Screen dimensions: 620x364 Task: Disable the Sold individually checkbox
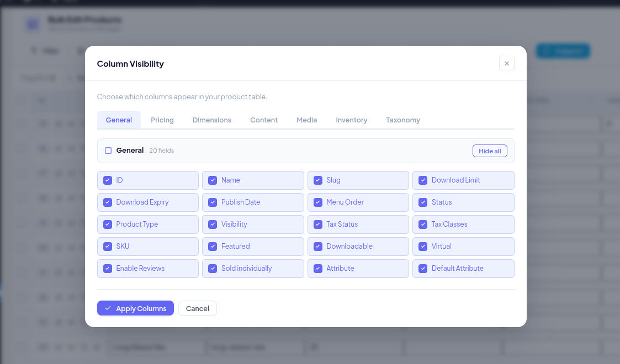[x=213, y=268]
